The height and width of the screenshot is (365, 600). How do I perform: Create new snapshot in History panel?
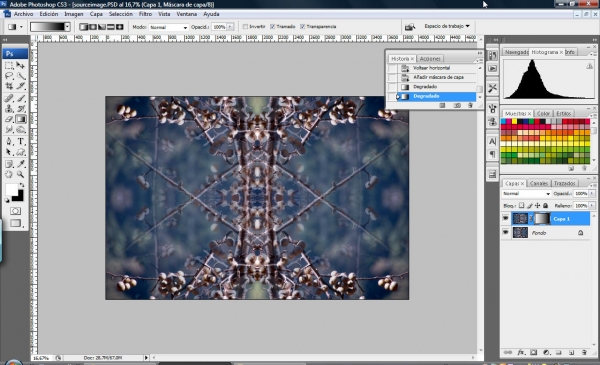[457, 105]
